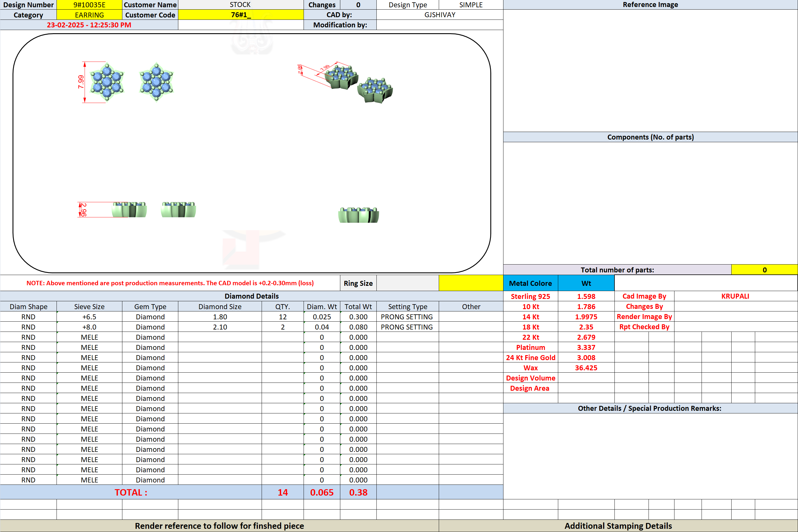Image resolution: width=798 pixels, height=532 pixels.
Task: Click the QTY 12 cell
Action: [x=283, y=317]
